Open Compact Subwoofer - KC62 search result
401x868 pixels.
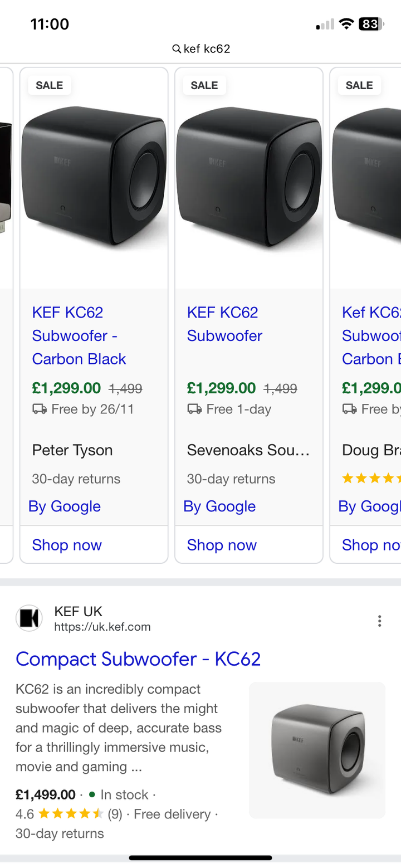138,659
